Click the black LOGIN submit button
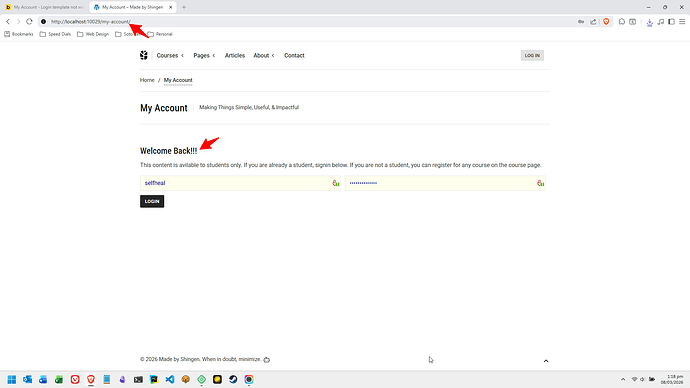Viewport: 690px width, 388px height. tap(152, 201)
